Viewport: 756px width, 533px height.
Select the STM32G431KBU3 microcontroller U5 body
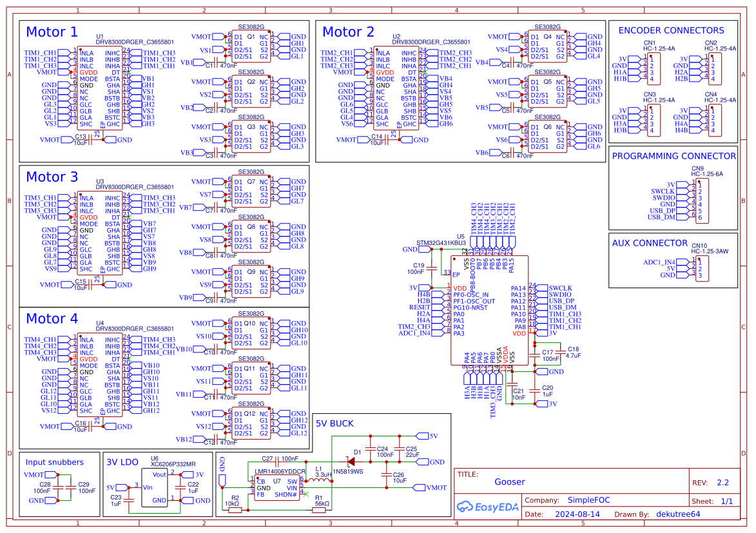pos(489,309)
